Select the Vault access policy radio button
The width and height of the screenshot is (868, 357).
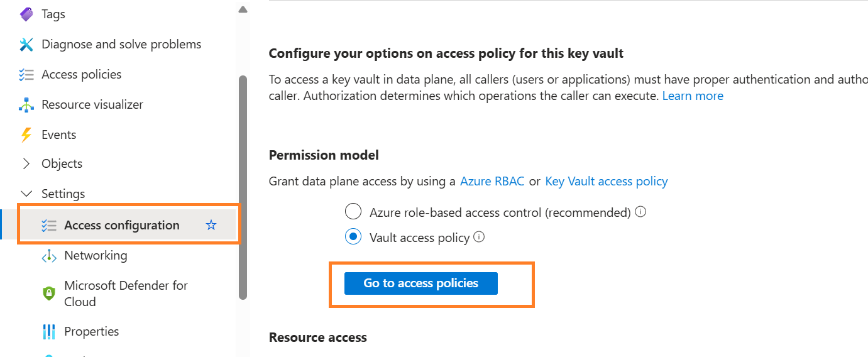tap(353, 237)
